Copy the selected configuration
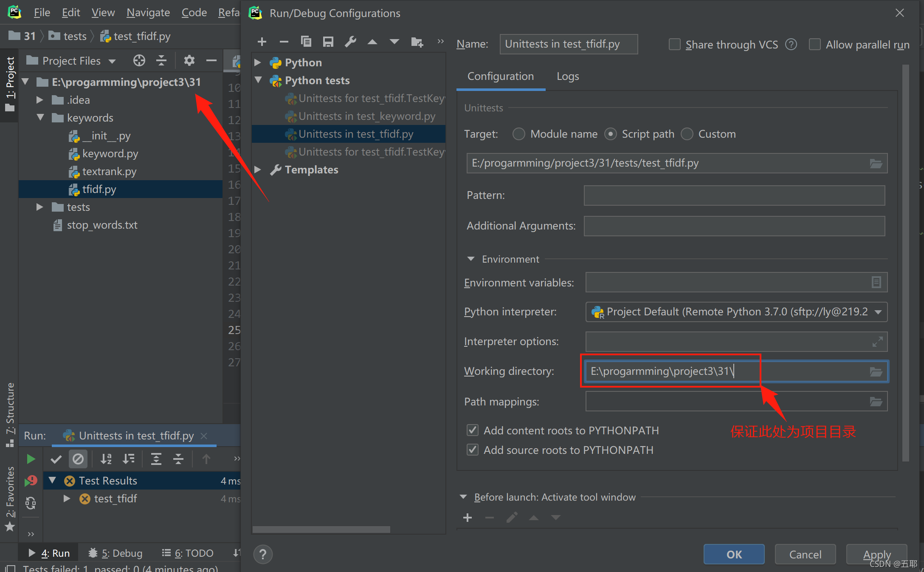 point(306,42)
